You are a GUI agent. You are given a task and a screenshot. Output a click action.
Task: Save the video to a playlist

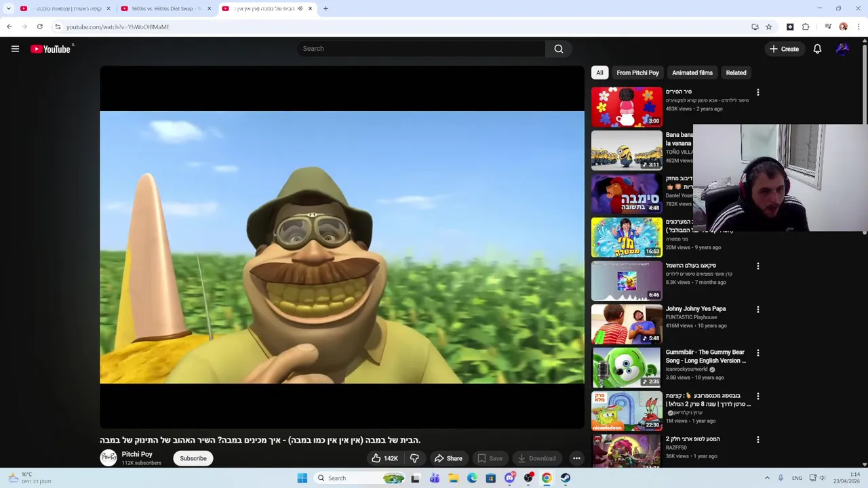click(490, 458)
